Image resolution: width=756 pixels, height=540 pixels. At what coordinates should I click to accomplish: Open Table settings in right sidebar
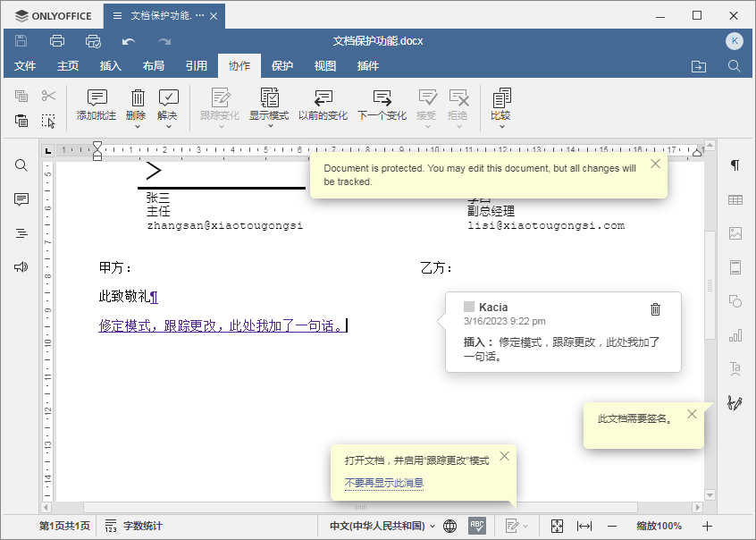(735, 199)
